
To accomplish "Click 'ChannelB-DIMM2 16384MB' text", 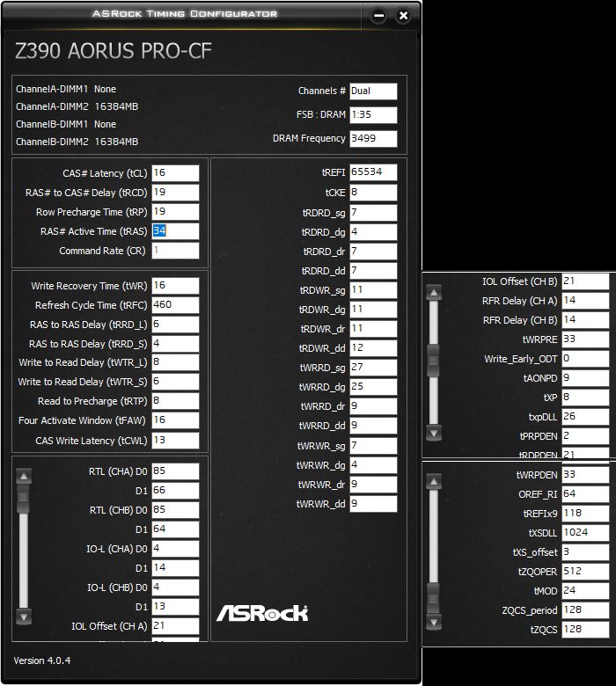I will coord(77,142).
